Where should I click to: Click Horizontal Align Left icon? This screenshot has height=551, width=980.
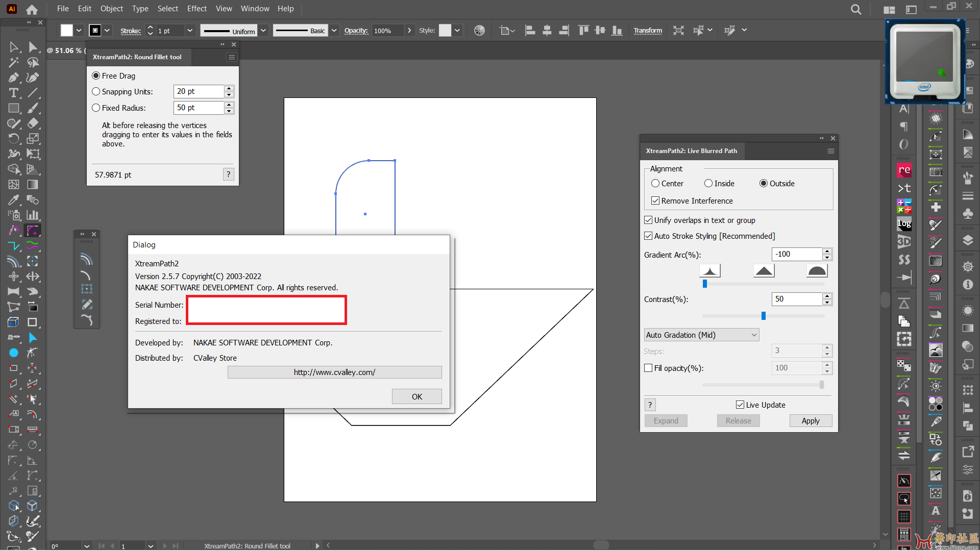pyautogui.click(x=530, y=31)
